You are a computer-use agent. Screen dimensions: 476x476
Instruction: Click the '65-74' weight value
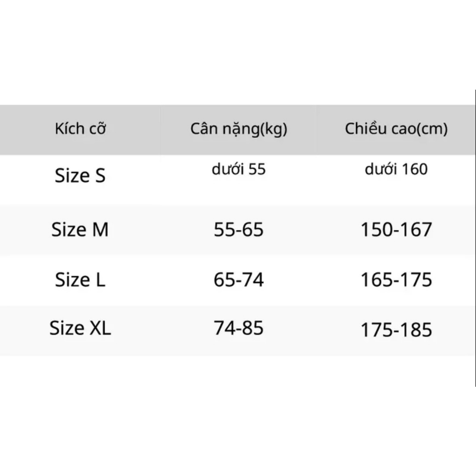238,280
